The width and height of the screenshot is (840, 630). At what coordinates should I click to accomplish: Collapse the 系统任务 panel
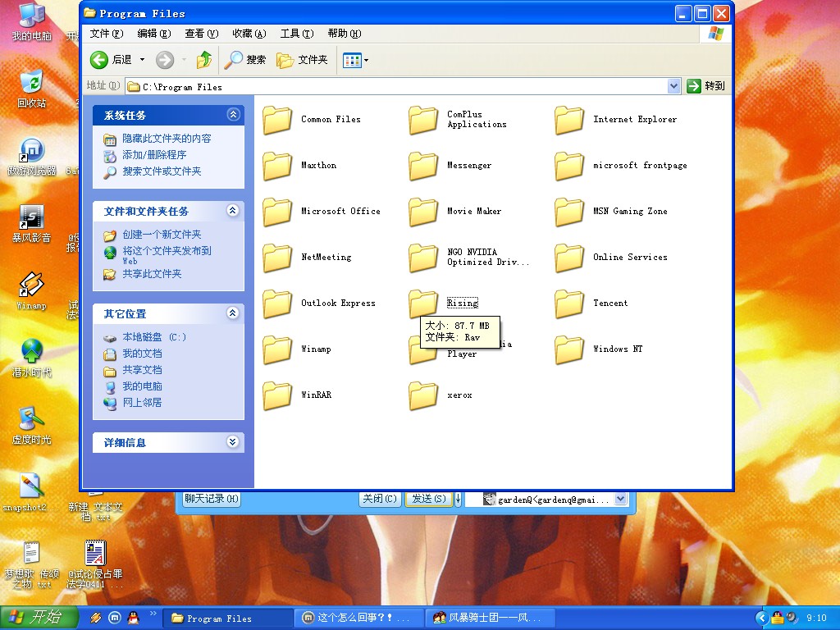tap(233, 114)
